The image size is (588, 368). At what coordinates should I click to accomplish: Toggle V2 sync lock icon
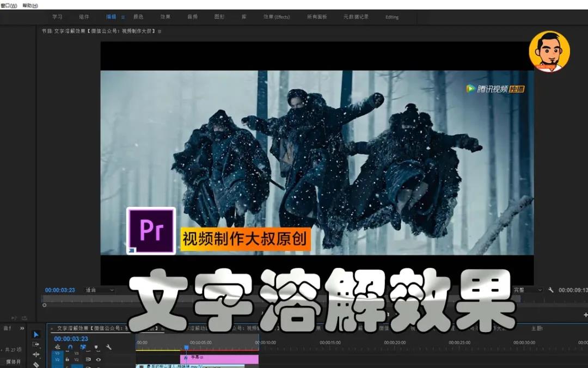tap(88, 359)
